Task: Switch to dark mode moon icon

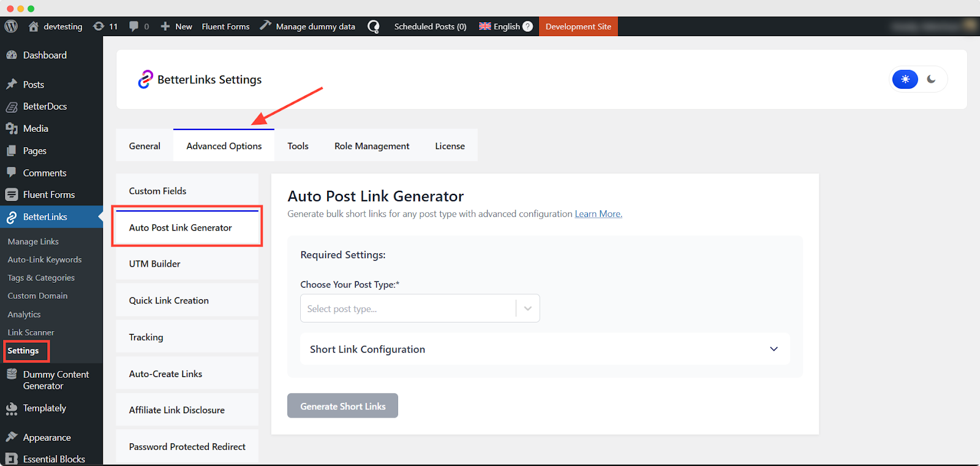Action: tap(931, 79)
